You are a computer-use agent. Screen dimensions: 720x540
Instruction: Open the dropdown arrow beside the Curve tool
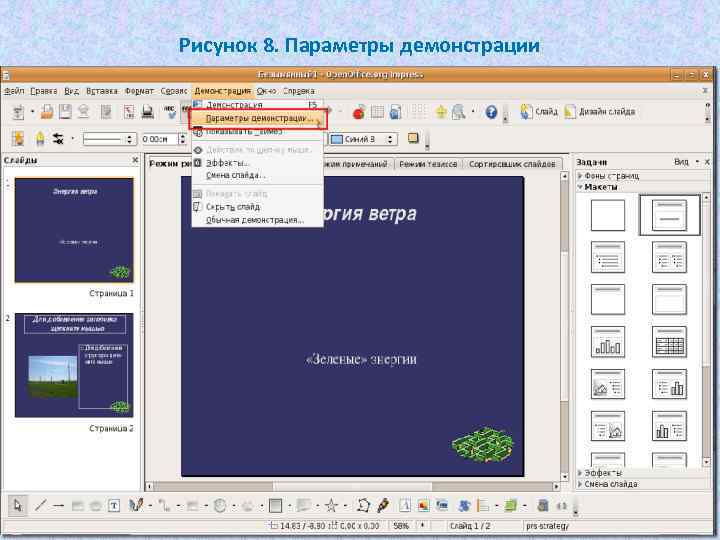click(x=150, y=506)
